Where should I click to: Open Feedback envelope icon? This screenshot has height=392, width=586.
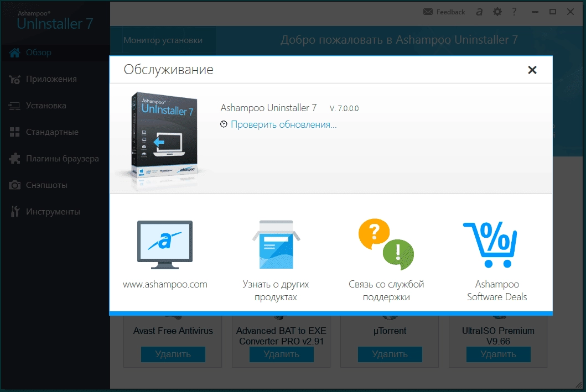point(428,12)
